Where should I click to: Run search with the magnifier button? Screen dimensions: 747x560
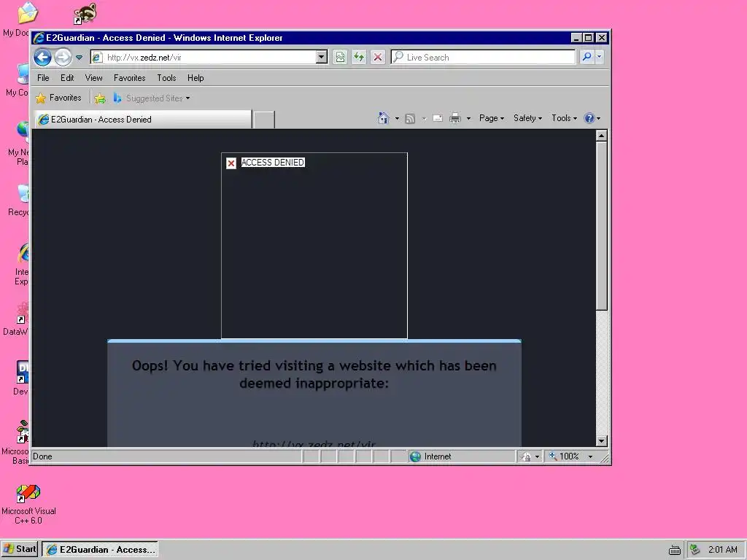587,57
